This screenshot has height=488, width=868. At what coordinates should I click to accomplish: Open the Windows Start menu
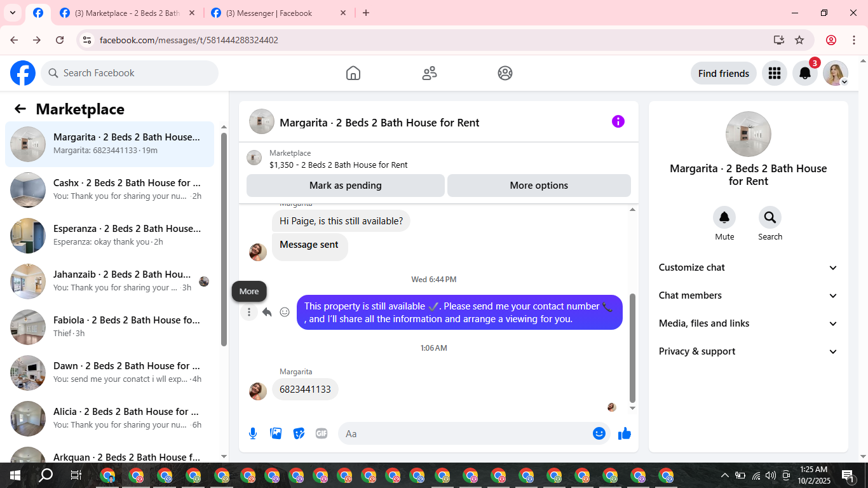[x=15, y=475]
